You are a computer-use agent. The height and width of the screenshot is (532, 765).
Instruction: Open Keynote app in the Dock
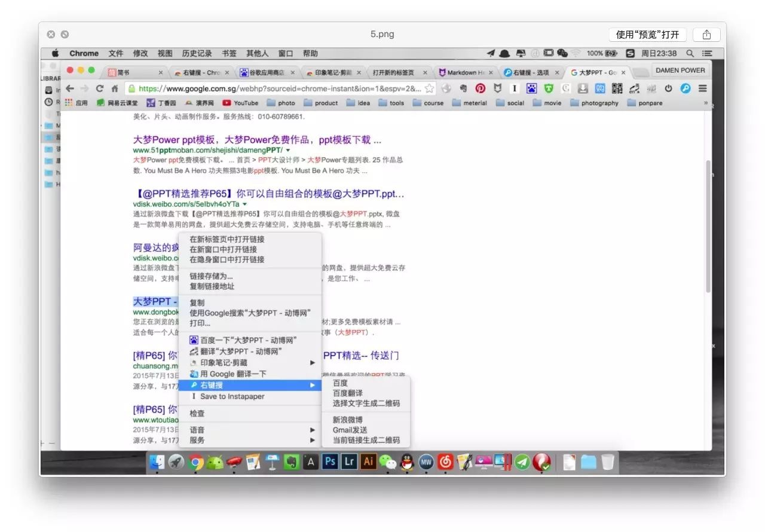point(273,461)
